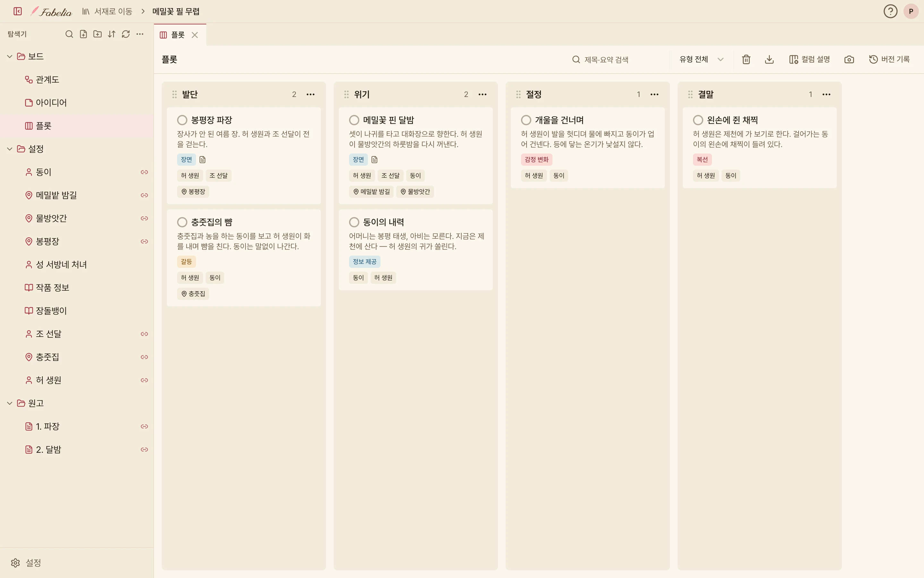Open linked document icon on 봉평장 파장 card
The width and height of the screenshot is (924, 578).
pos(202,159)
